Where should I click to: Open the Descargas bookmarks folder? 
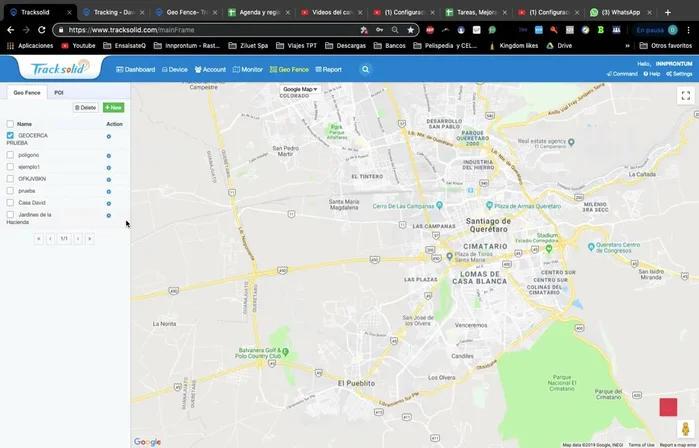click(345, 45)
